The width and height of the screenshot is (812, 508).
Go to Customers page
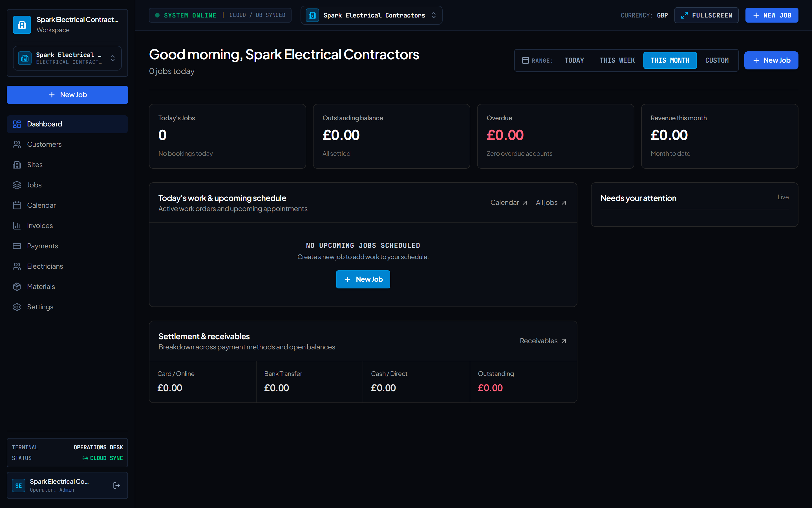(67, 144)
